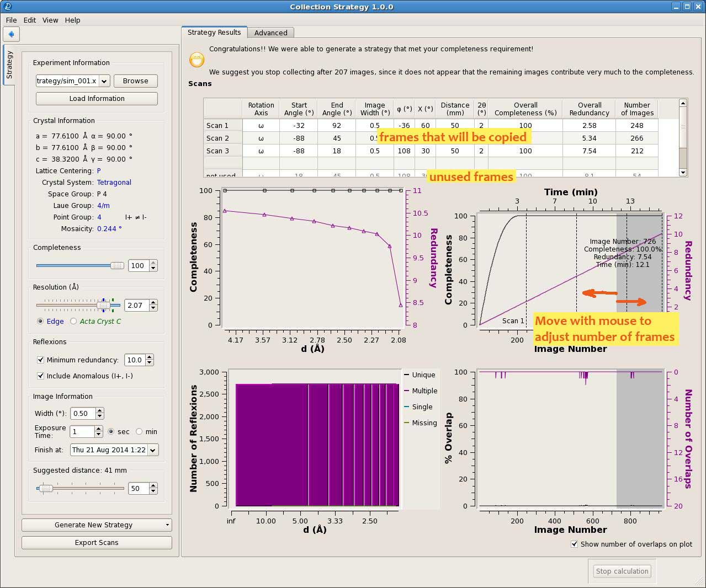Open Generate New Strategy dropdown arrow
This screenshot has height=588, width=706.
(x=167, y=525)
